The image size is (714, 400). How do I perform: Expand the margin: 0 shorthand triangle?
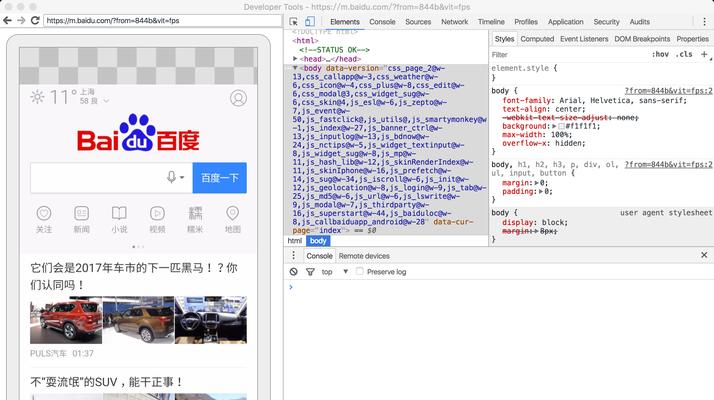[x=537, y=183]
